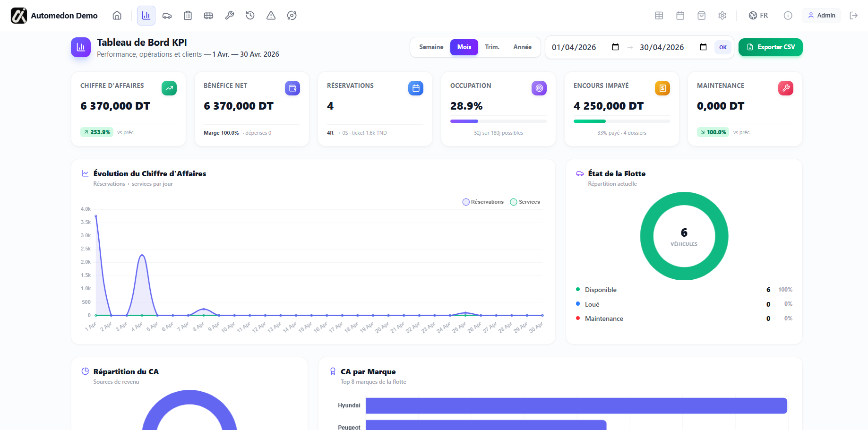
Task: Click the 100.0% maintenance change badge
Action: (x=713, y=132)
